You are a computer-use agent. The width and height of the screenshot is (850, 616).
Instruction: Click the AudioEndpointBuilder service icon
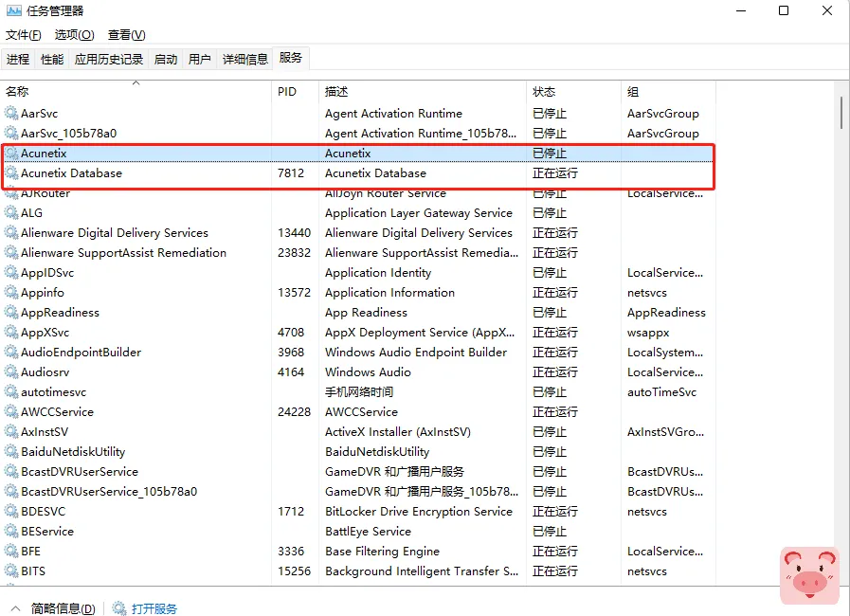(11, 352)
